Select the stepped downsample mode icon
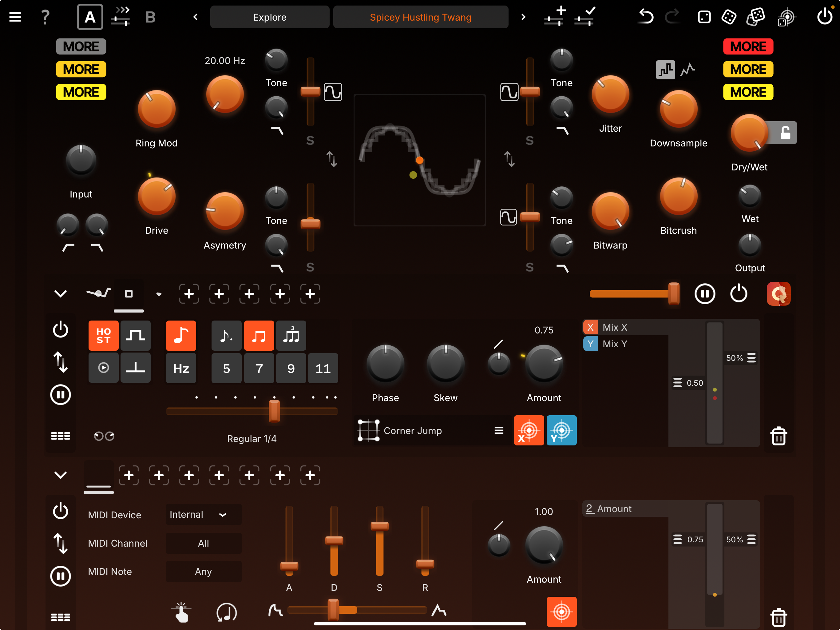 click(665, 70)
